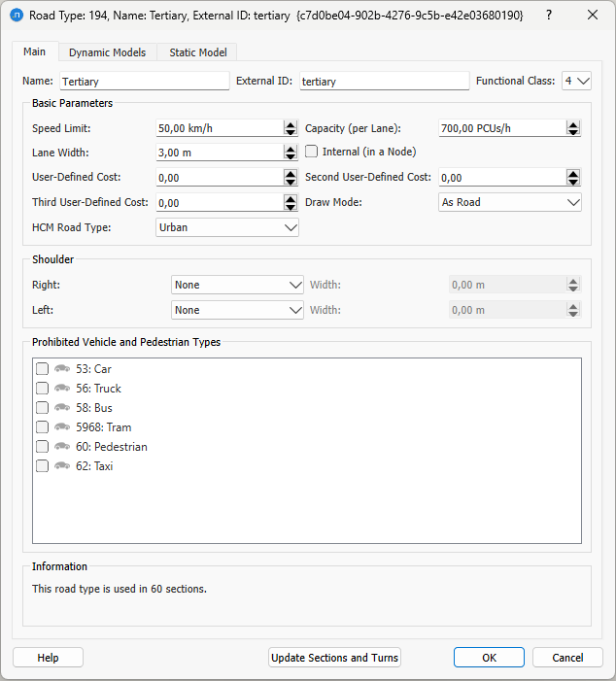Prohibit the 53: Car vehicle type
Screen dimensions: 616x681
coord(42,369)
